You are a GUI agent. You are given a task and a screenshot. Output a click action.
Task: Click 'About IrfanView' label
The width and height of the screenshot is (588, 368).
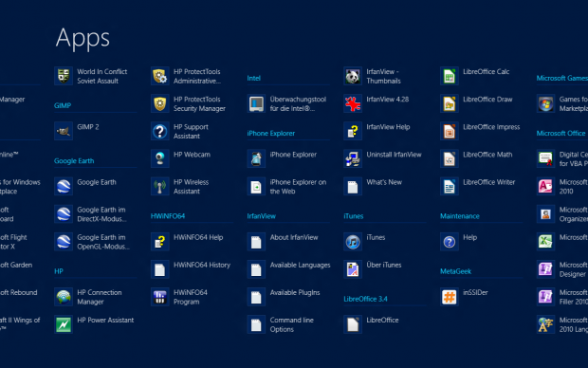294,237
